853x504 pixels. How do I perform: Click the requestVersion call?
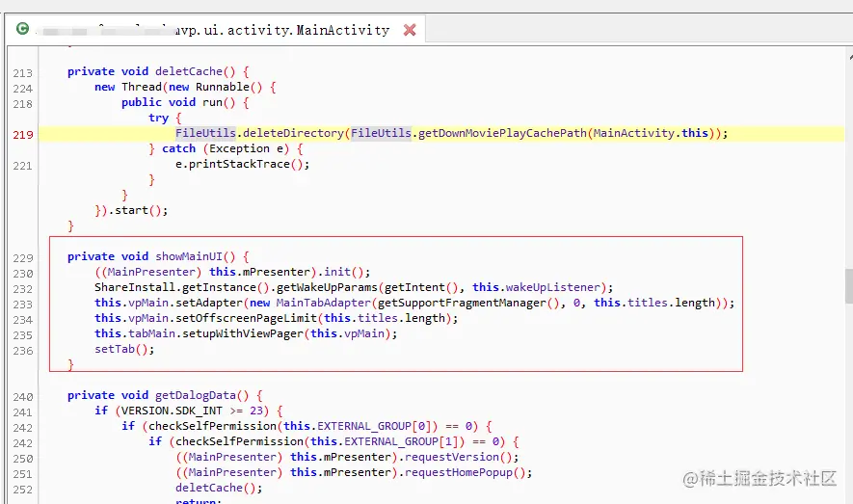point(451,457)
